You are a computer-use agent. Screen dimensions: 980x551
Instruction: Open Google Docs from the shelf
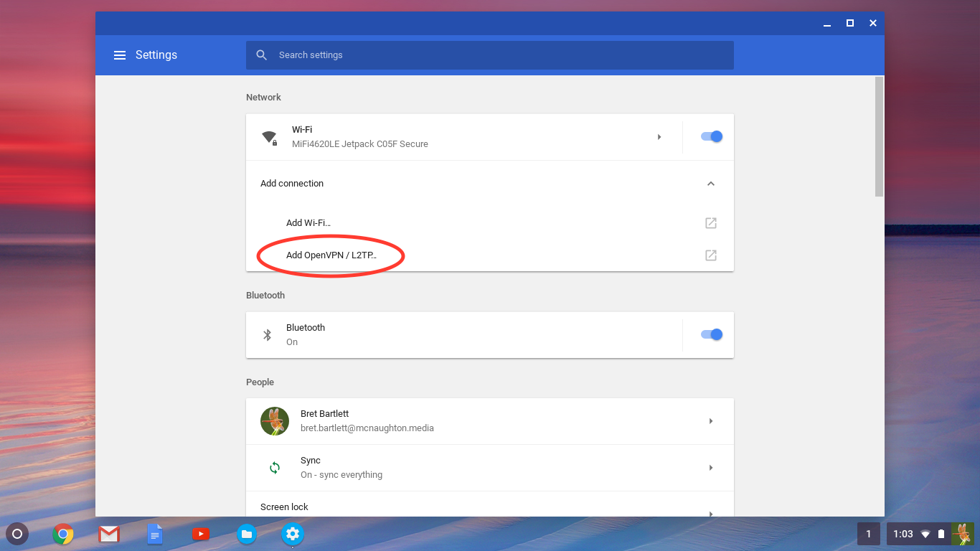[x=155, y=534]
